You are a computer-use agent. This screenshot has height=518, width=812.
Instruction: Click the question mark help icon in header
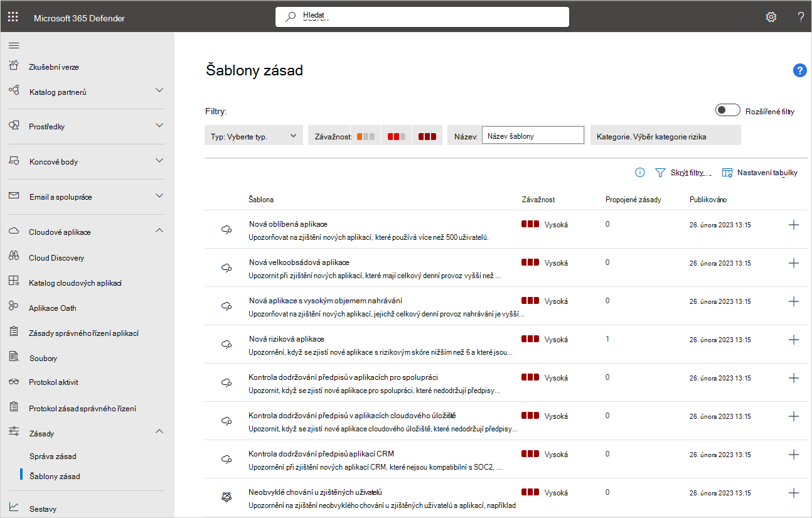801,17
